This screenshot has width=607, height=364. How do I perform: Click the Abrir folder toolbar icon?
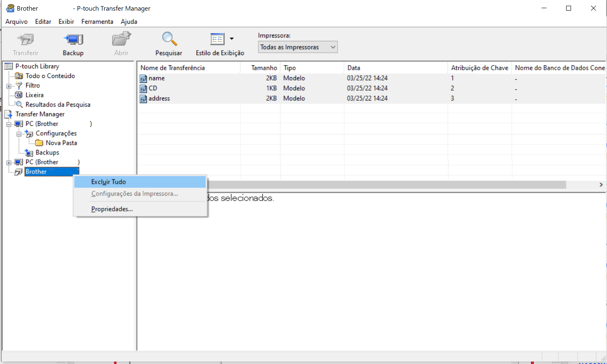(x=121, y=39)
